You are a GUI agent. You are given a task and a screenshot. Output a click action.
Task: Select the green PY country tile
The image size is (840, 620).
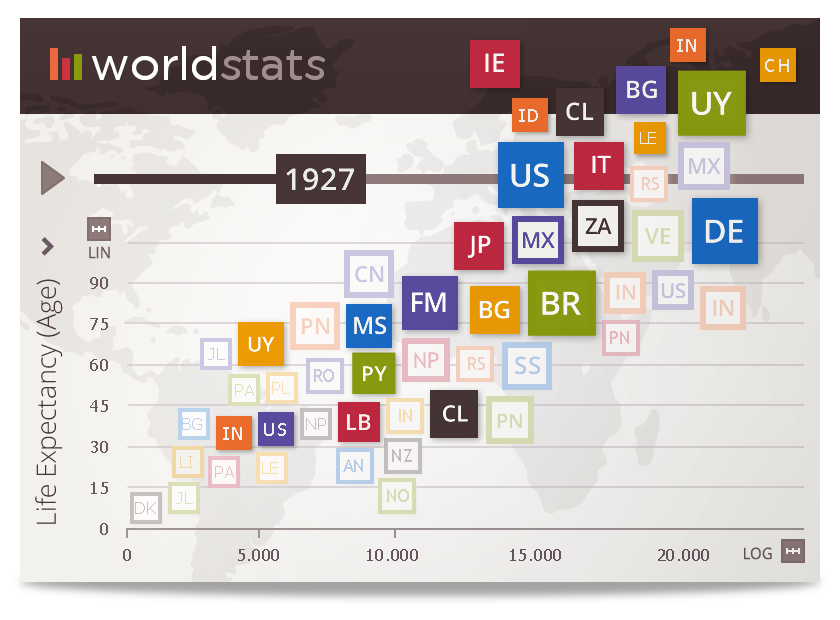pos(373,374)
